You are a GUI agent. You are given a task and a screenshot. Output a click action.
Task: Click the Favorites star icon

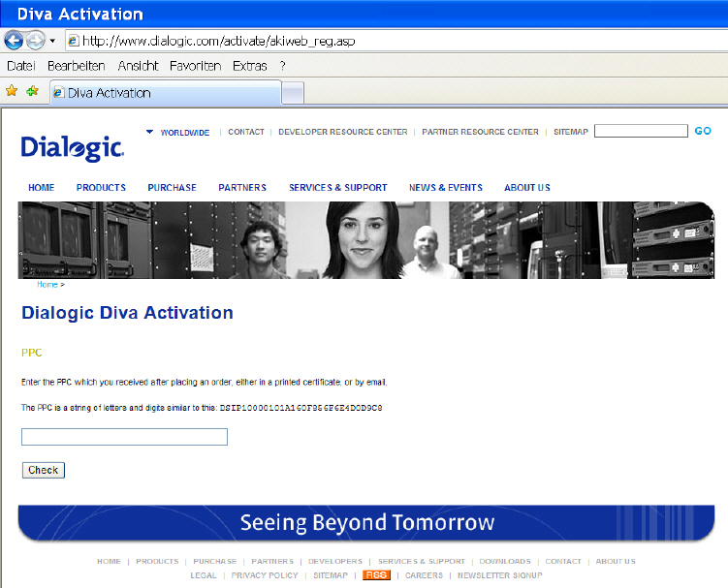[12, 90]
